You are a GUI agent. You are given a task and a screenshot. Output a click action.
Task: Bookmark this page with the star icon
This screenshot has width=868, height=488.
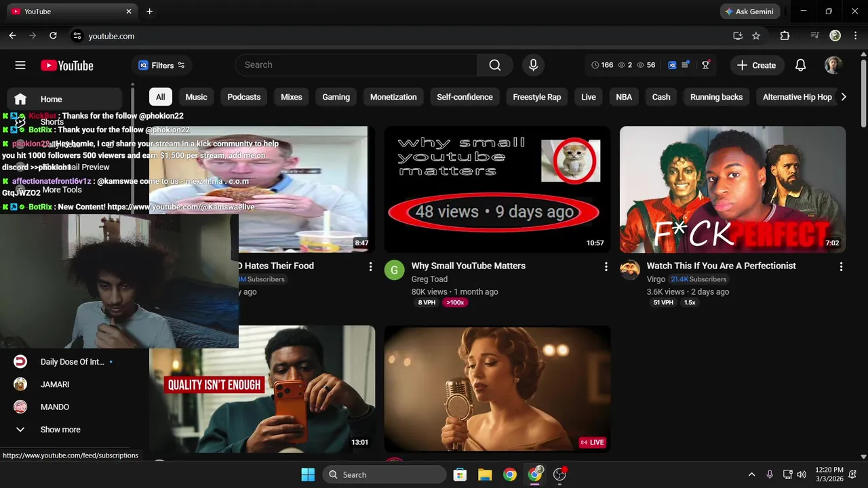coord(756,36)
